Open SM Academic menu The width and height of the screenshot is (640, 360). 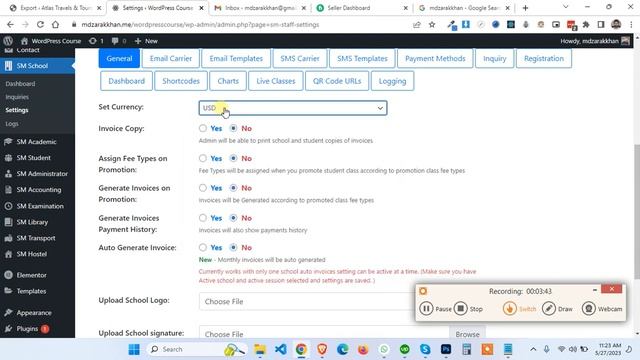pyautogui.click(x=37, y=142)
